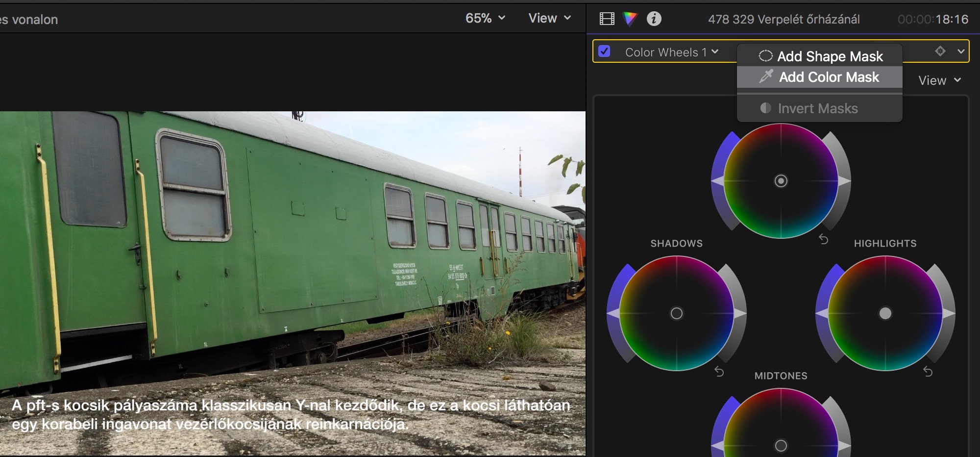
Task: Expand the chevron beside the keyframe icon
Action: pyautogui.click(x=960, y=51)
